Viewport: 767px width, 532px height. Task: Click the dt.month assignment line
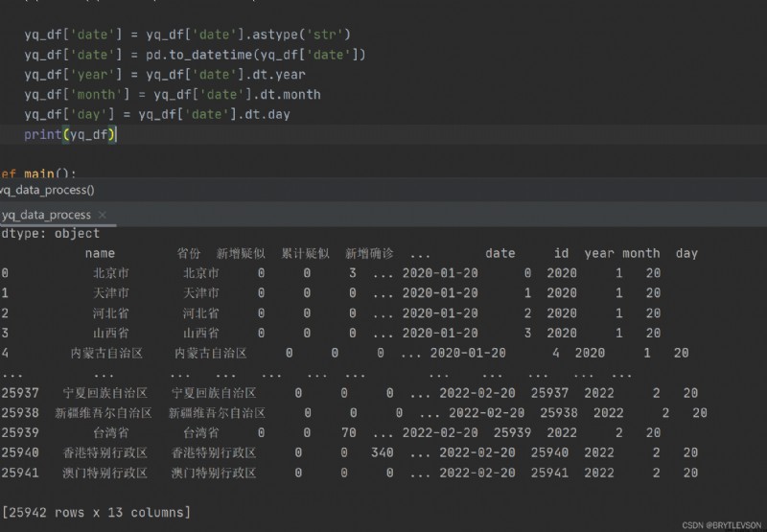coord(173,94)
